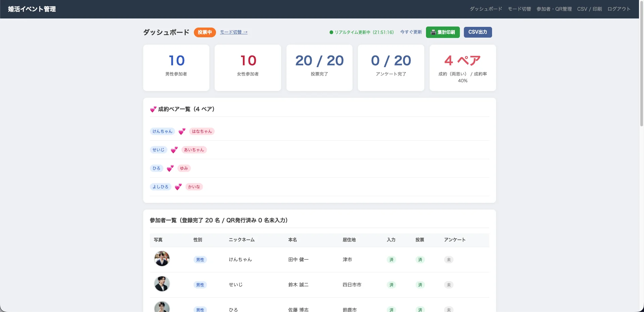Click nickname せいじ in participant table
The height and width of the screenshot is (312, 644).
pos(235,285)
